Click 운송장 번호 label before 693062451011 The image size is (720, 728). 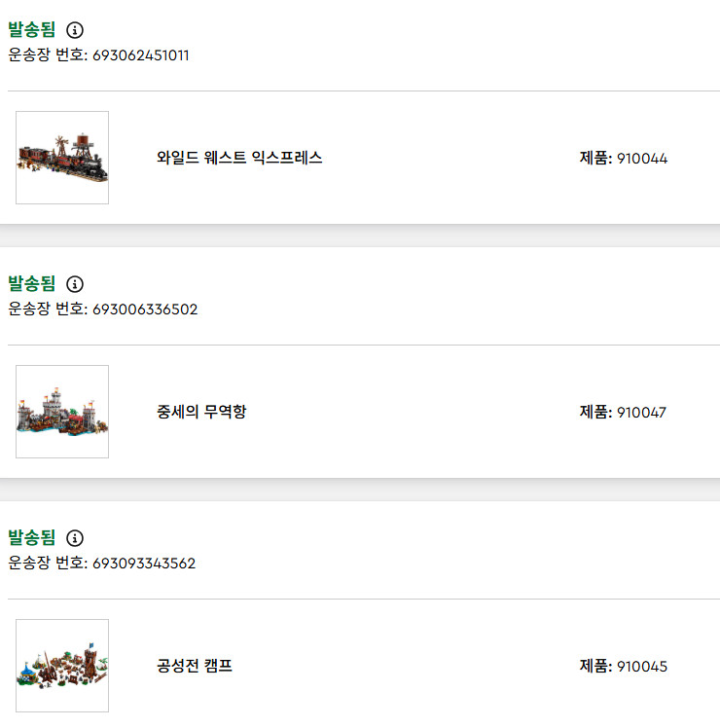(47, 55)
